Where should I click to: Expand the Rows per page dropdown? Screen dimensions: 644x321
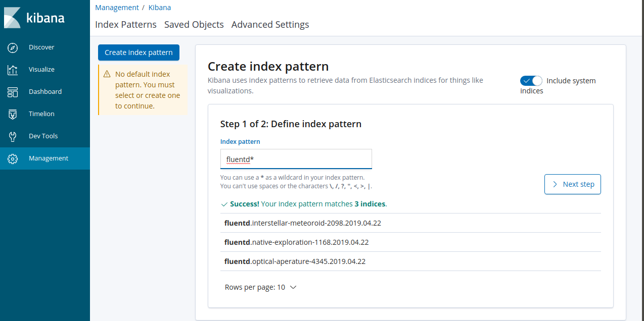pyautogui.click(x=260, y=287)
